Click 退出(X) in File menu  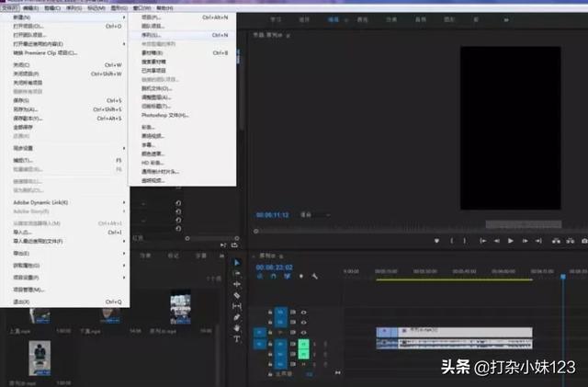[x=65, y=302]
